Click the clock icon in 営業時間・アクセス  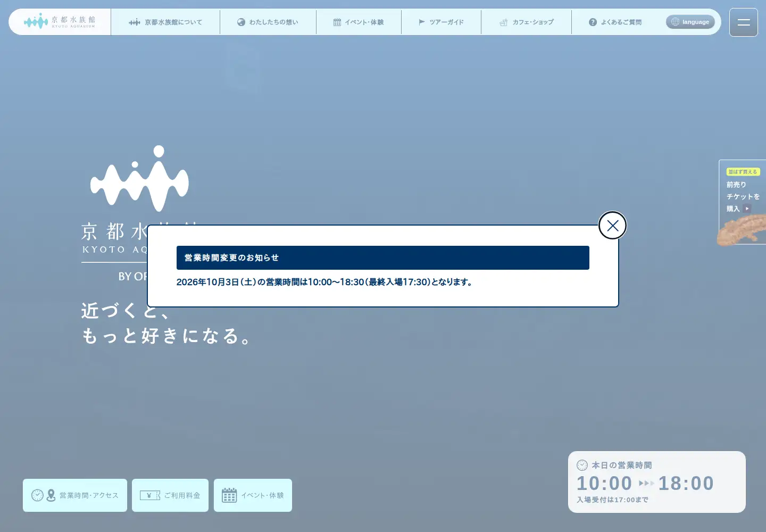37,495
